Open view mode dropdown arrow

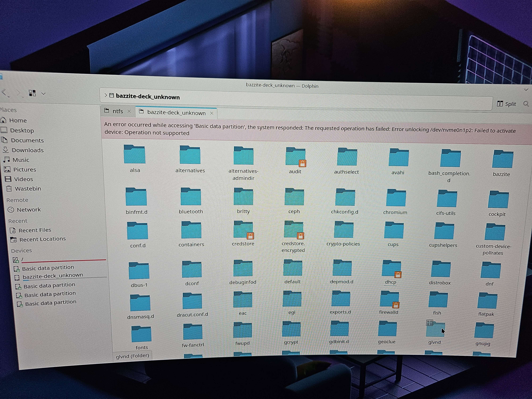click(43, 93)
